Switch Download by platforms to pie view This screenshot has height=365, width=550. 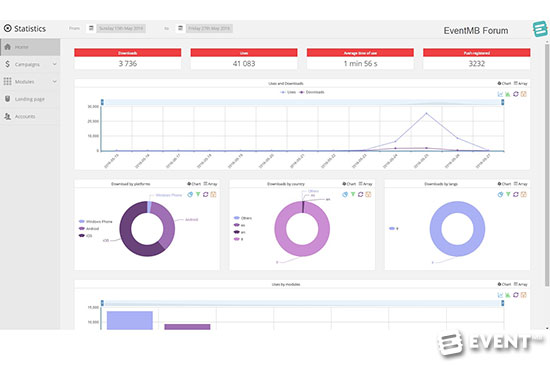[x=190, y=194]
